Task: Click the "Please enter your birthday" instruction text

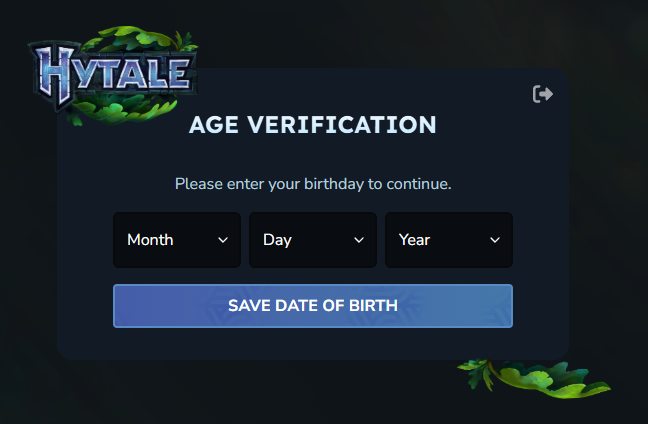Action: (313, 184)
